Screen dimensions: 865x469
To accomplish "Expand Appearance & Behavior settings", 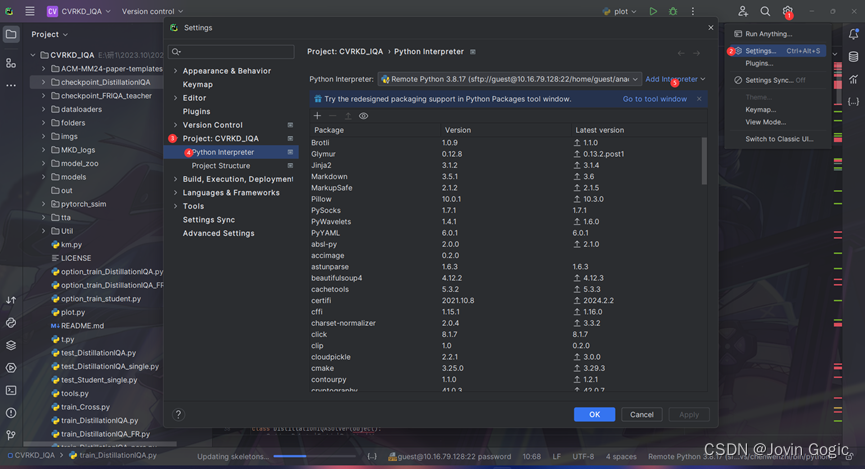I will coord(175,71).
